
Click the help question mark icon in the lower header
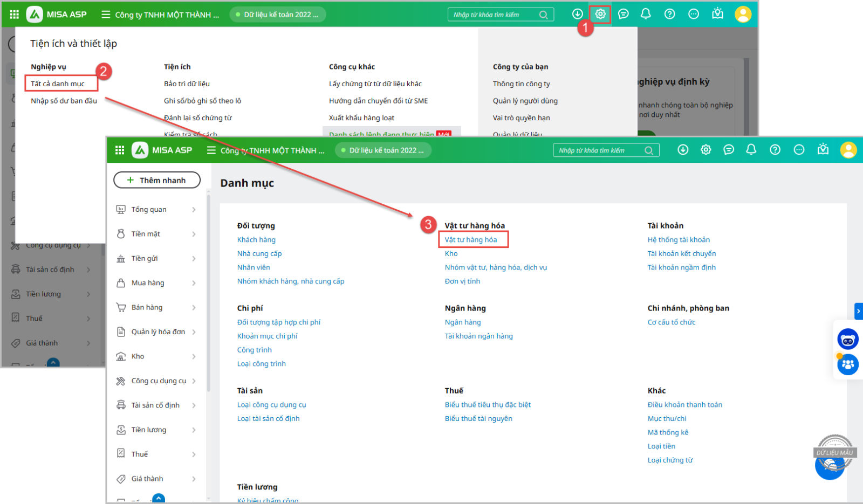(775, 150)
